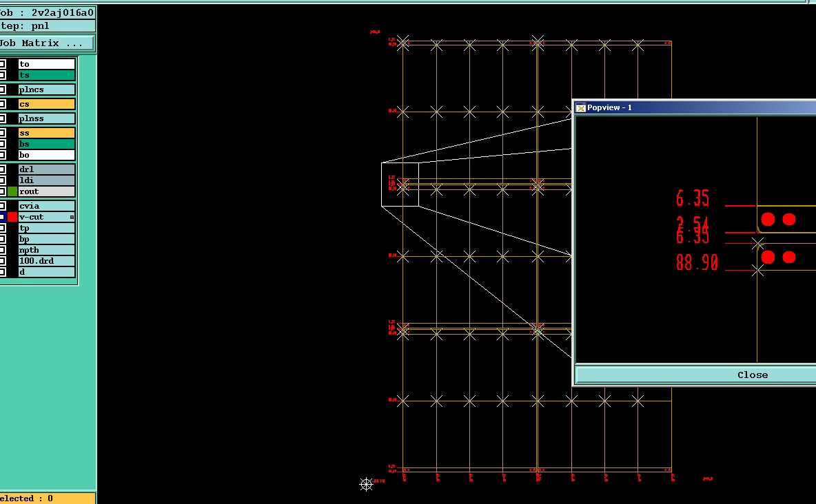Screen dimensions: 816x504
Task: Select the 'ts' layer row
Action: (46, 76)
